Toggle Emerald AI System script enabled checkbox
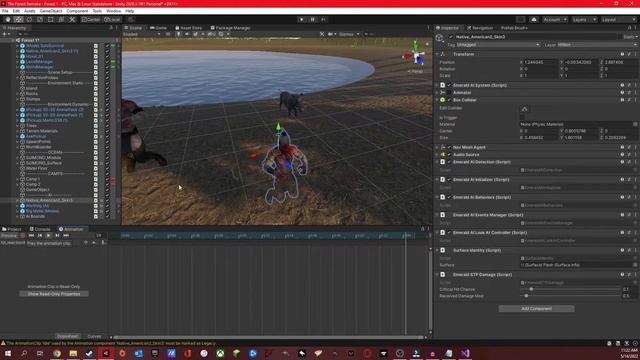The width and height of the screenshot is (640, 360). pos(449,85)
